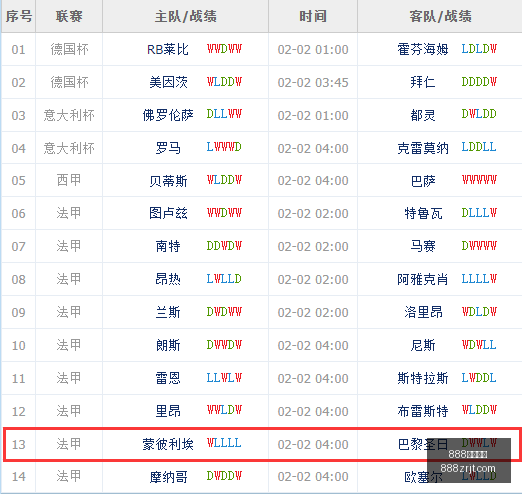Click the 法甲 league cell in row 10
Screen dimensions: 522x494
tap(69, 345)
